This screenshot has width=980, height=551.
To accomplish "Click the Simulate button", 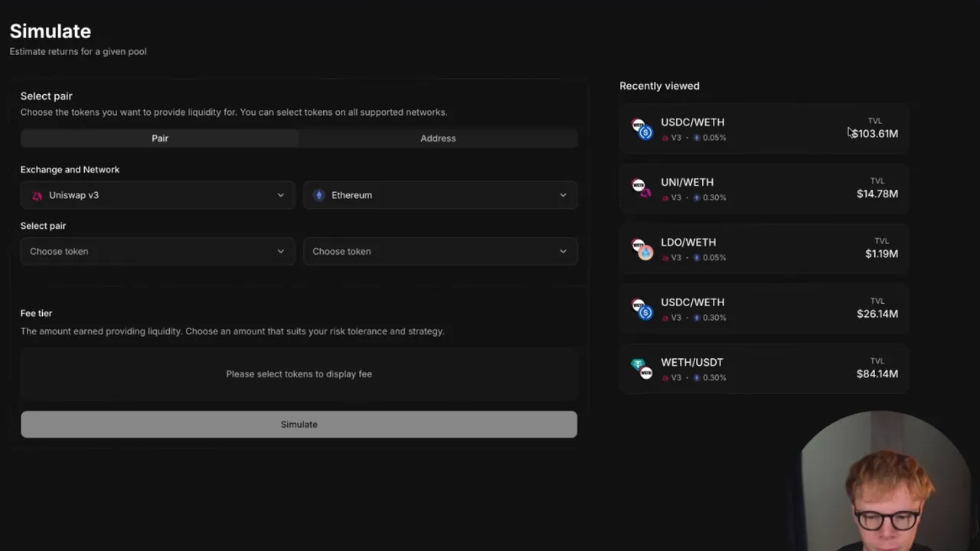I will [x=299, y=424].
